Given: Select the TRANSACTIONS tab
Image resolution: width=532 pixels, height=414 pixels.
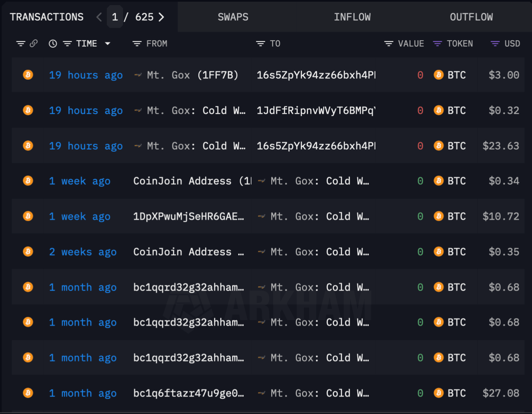Looking at the screenshot, I should pos(47,17).
